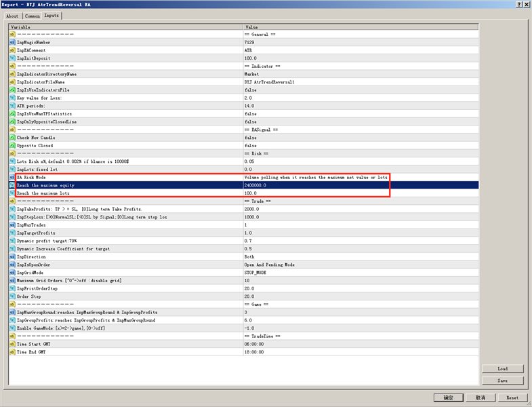Cancel with the 取消 button

pyautogui.click(x=480, y=398)
